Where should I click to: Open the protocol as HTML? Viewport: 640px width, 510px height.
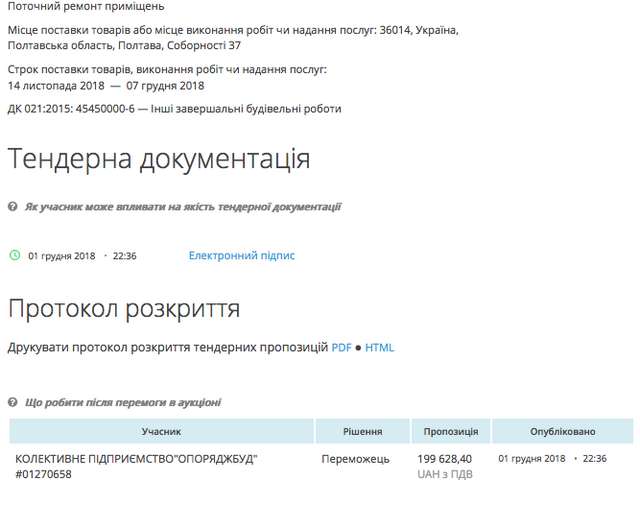click(x=379, y=348)
